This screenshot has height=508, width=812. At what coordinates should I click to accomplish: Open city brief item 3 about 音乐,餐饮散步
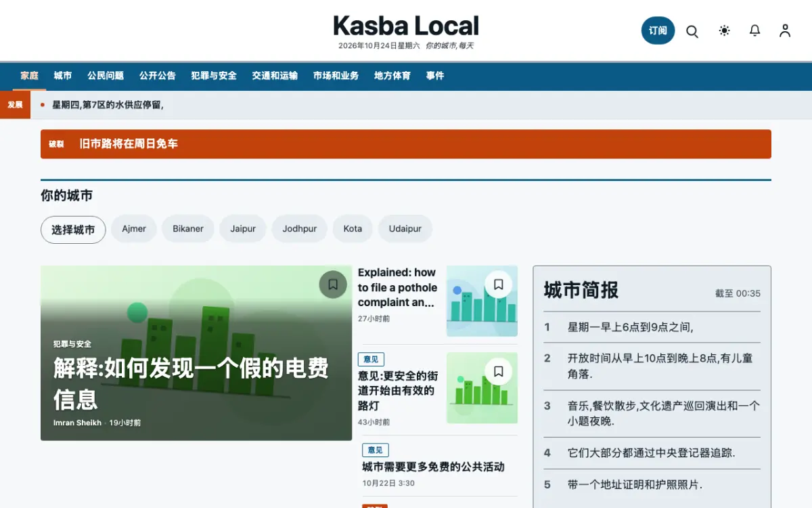click(652, 414)
